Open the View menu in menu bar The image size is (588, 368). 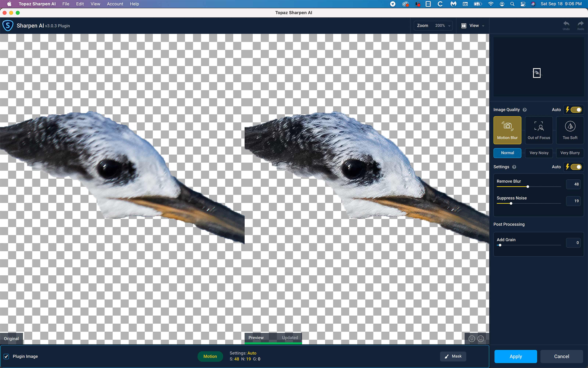click(95, 4)
